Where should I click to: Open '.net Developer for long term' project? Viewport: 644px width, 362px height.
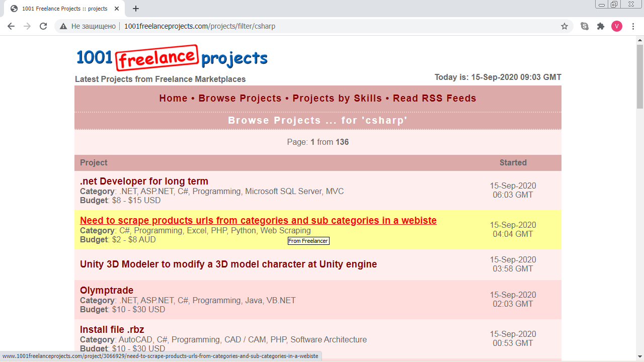(144, 182)
